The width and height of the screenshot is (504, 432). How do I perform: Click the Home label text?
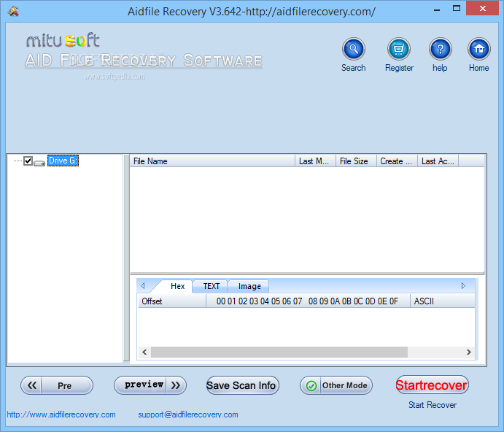tap(478, 68)
